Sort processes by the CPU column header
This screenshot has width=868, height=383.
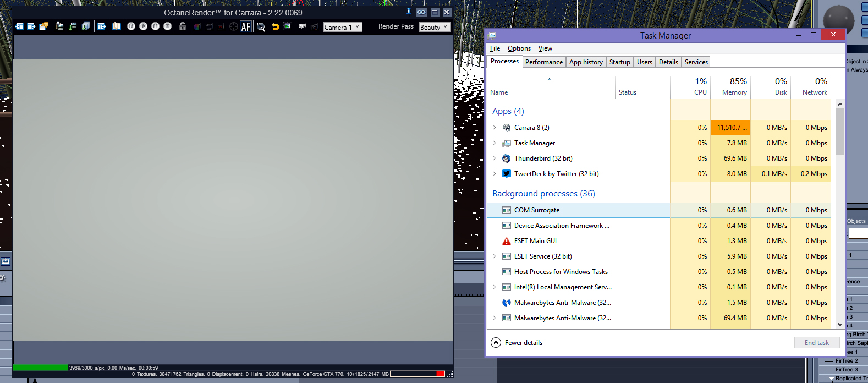point(690,86)
